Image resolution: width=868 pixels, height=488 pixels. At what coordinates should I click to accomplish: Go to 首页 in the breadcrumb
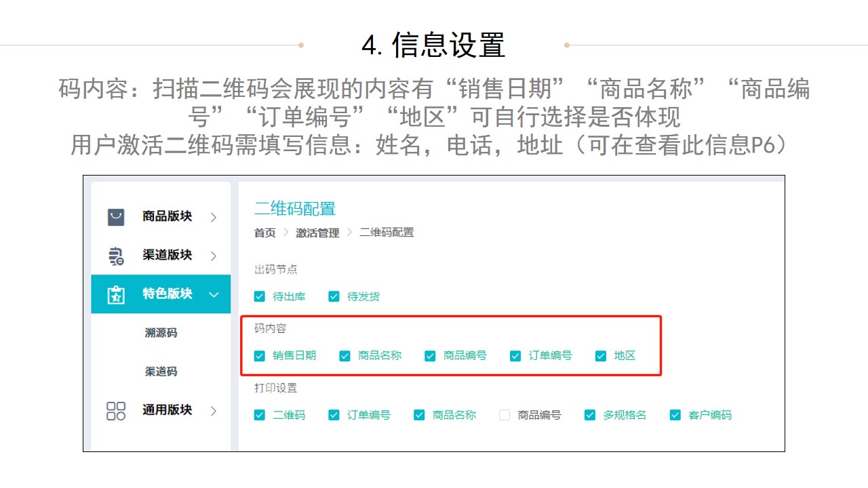(x=264, y=232)
